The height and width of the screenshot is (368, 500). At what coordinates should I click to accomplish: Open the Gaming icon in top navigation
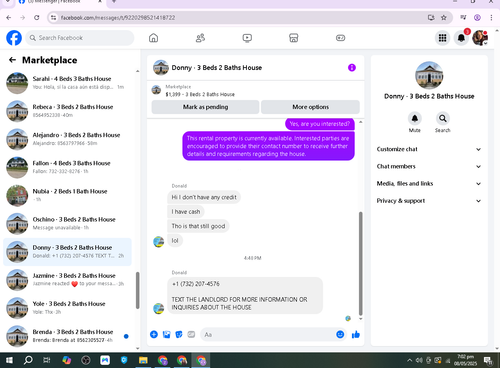[340, 38]
